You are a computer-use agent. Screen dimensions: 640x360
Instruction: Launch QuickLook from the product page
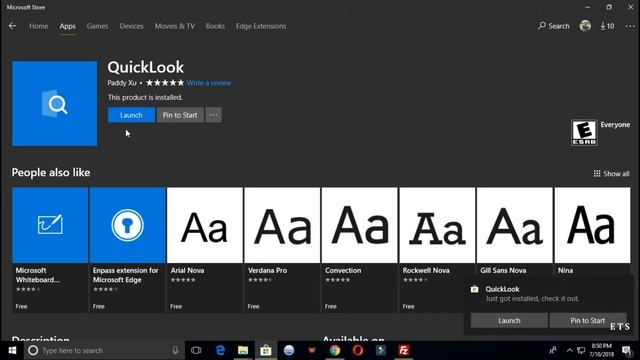coord(131,115)
